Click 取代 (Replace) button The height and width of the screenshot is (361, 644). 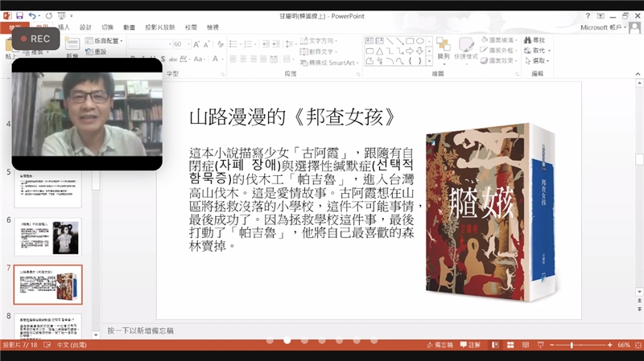537,50
